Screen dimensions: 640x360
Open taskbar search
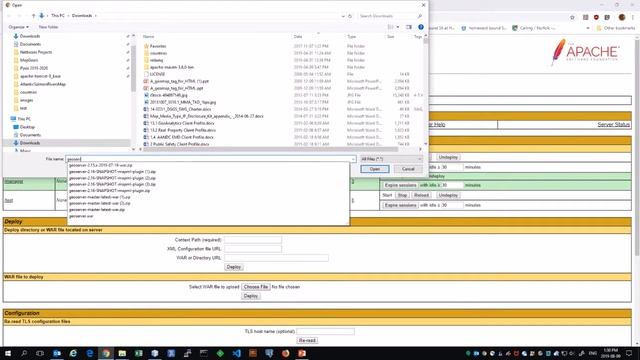[24, 353]
